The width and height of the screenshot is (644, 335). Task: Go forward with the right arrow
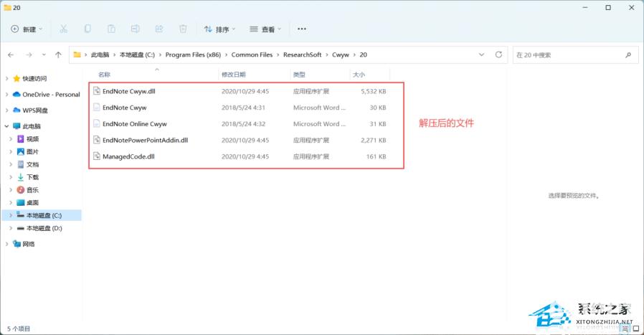[x=29, y=55]
